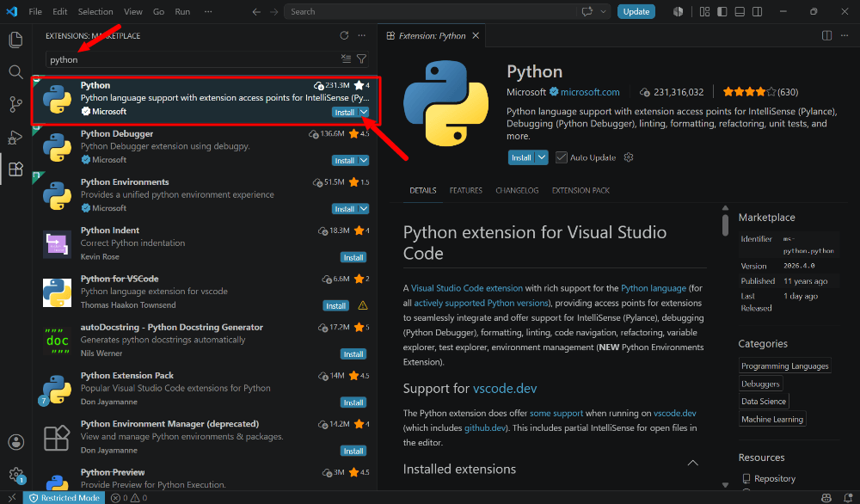860x504 pixels.
Task: Open the Edit menu
Action: (60, 11)
